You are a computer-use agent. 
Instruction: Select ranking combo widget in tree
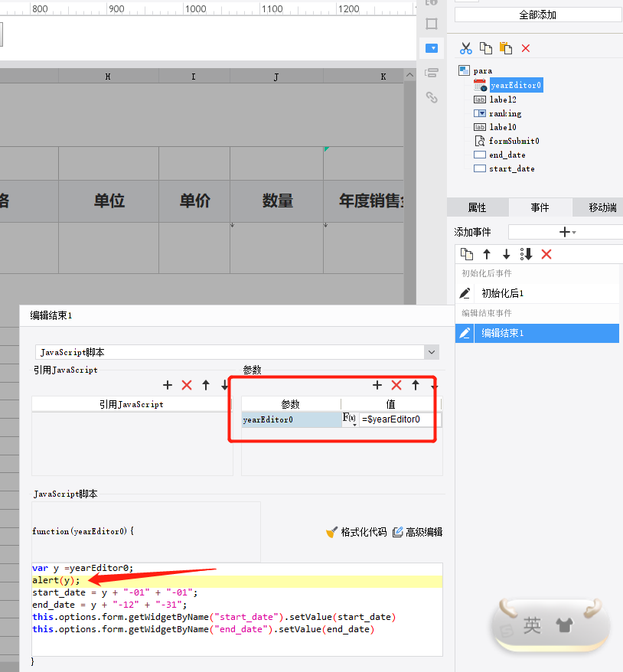(505, 113)
